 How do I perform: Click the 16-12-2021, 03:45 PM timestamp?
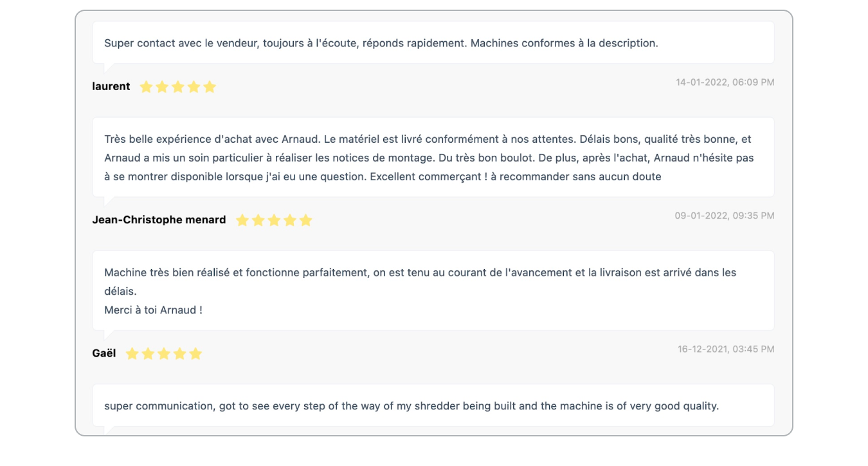(726, 349)
